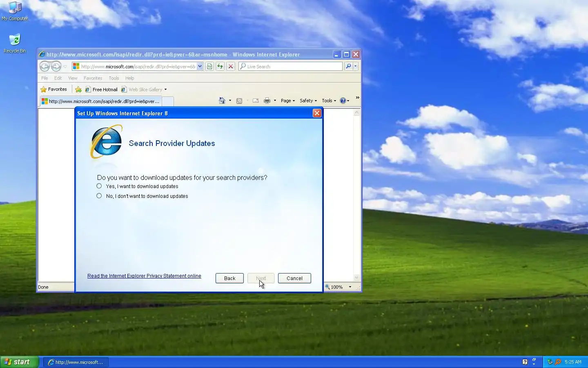Open the recent pages dropdown arrow
This screenshot has width=588, height=368.
(65, 67)
